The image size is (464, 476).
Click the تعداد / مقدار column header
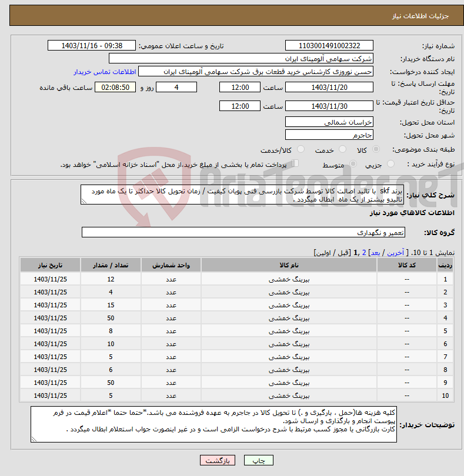coord(111,265)
